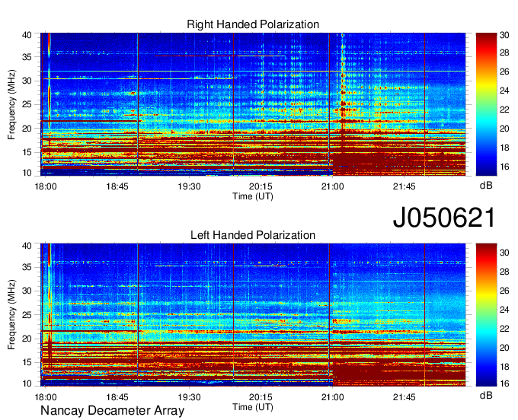Click the 28 dB label on top colorbar

tap(504, 52)
